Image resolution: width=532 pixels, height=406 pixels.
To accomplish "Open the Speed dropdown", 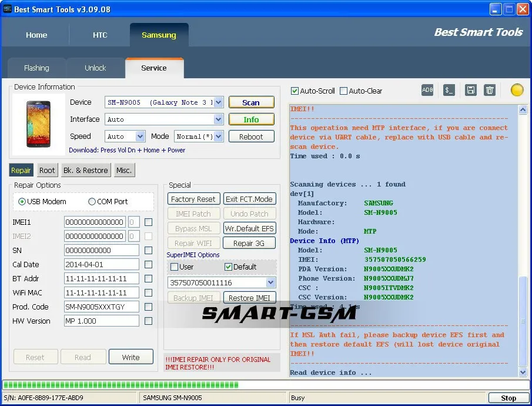I will coord(140,137).
